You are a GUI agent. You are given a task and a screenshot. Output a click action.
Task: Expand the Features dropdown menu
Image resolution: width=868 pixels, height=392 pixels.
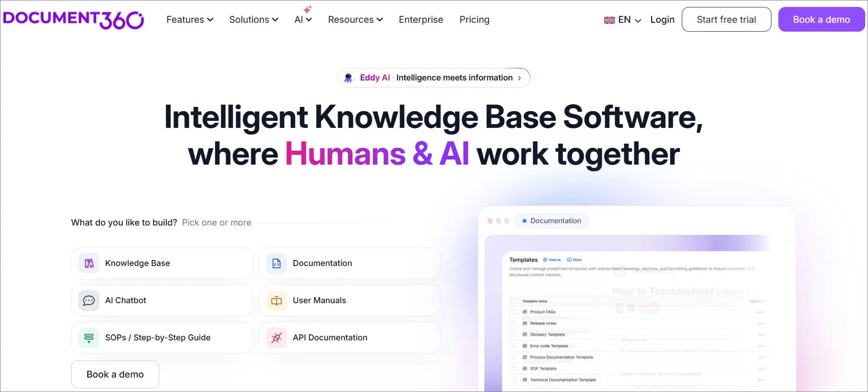coord(190,20)
